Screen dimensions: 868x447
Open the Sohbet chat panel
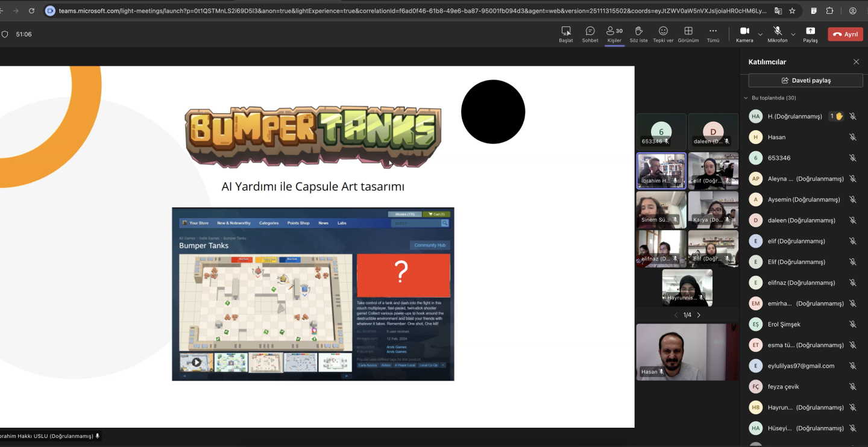click(590, 34)
